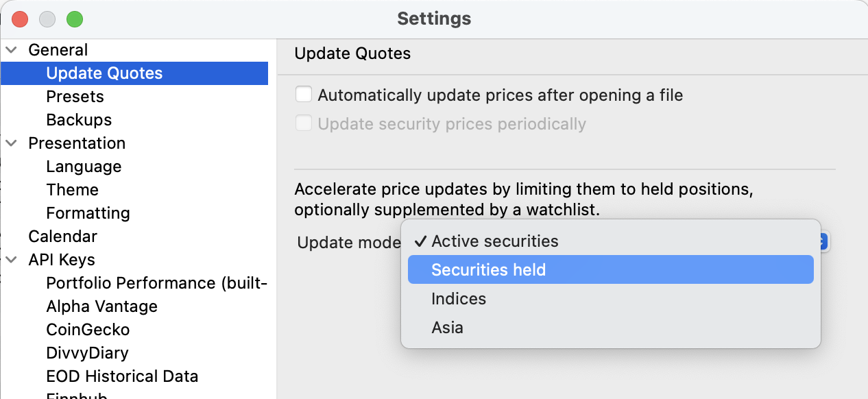This screenshot has height=399, width=868.
Task: Select Calendar in the settings tree
Action: pos(62,237)
